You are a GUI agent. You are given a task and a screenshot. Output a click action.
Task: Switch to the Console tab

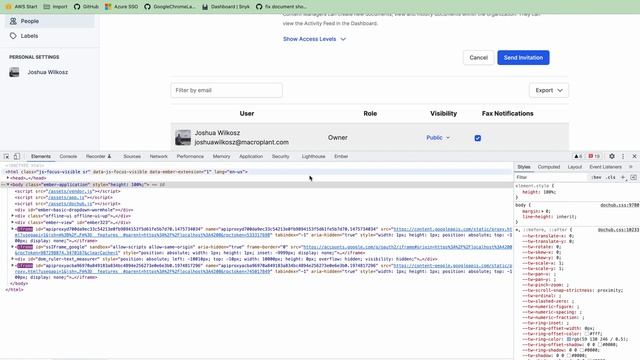pos(68,156)
